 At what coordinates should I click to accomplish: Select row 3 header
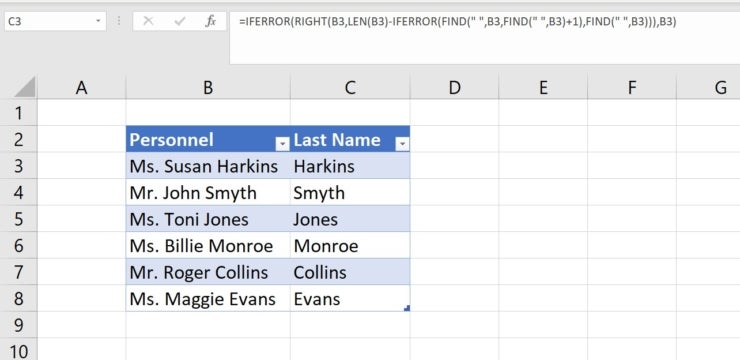tap(18, 166)
